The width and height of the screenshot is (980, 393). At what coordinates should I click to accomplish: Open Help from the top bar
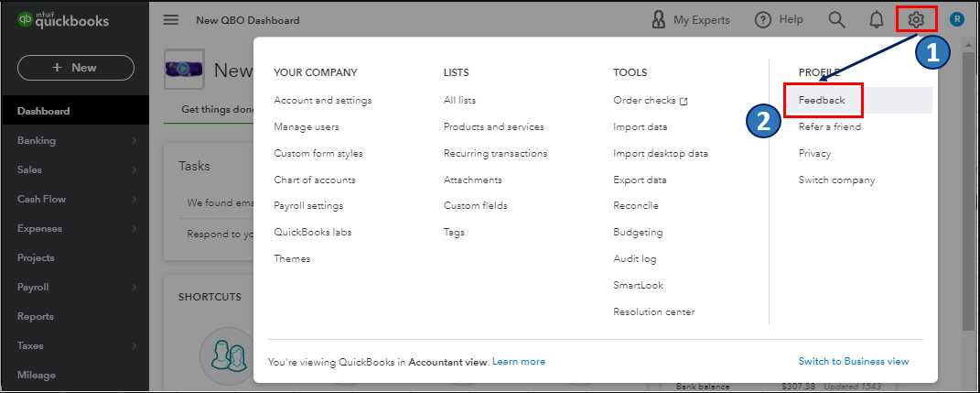coord(779,19)
